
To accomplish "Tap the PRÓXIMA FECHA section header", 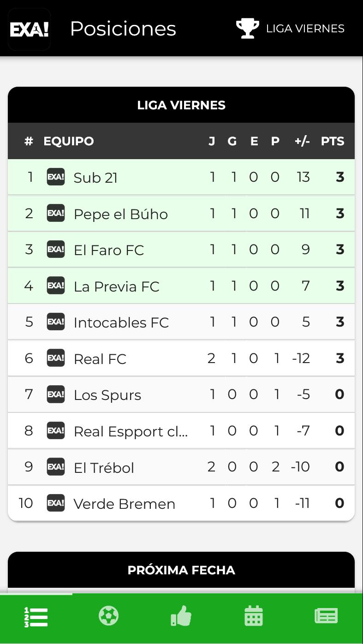I will pyautogui.click(x=181, y=570).
